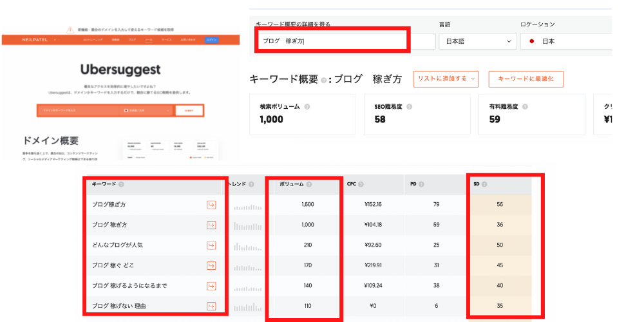Screen dimensions: 644x322
Task: Open the 日本語 language dropdown
Action: click(478, 41)
